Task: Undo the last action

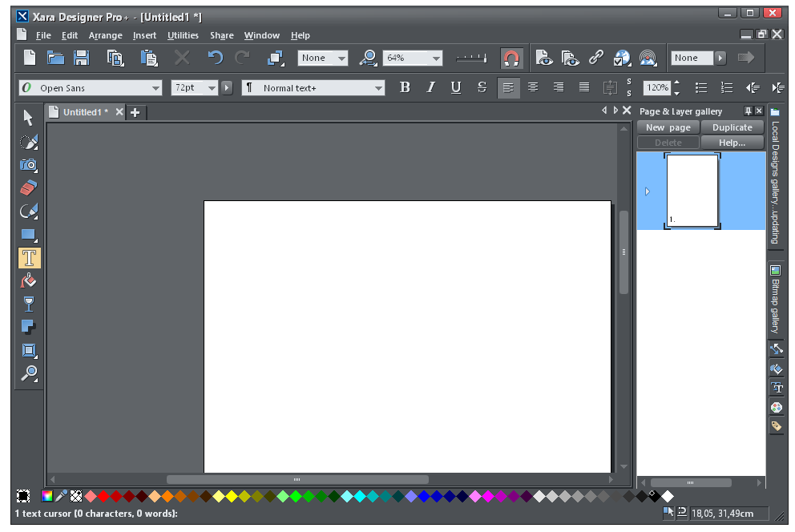Action: (216, 58)
